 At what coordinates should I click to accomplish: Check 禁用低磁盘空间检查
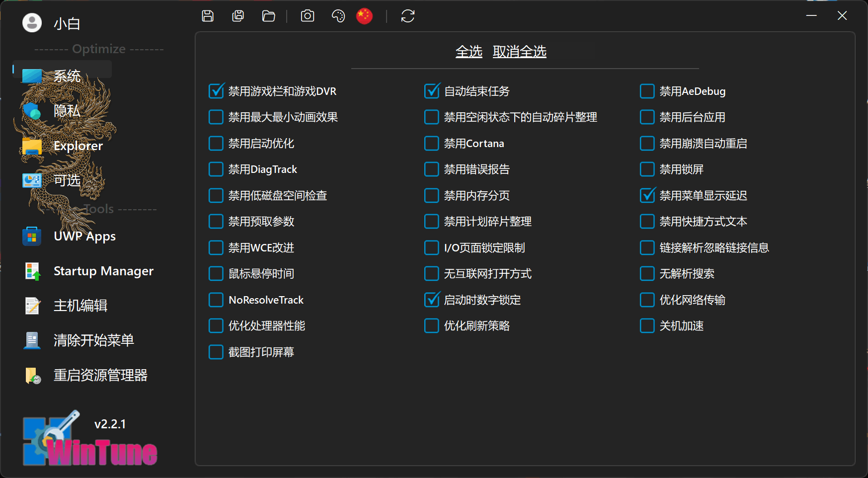(216, 196)
